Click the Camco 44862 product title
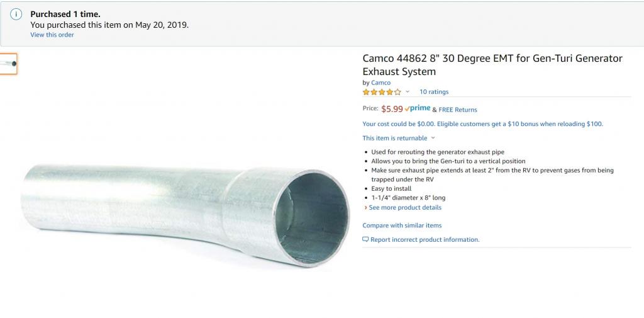This screenshot has width=644, height=318. coord(492,65)
